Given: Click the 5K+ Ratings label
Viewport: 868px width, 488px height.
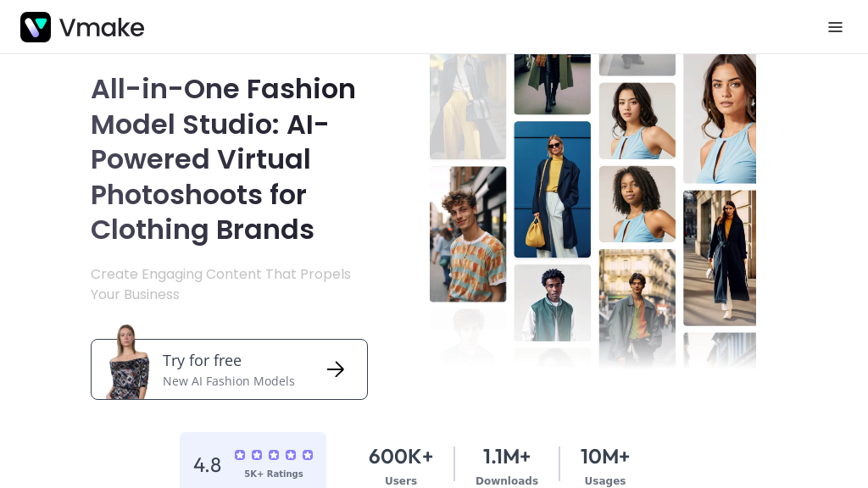Looking at the screenshot, I should 274,474.
